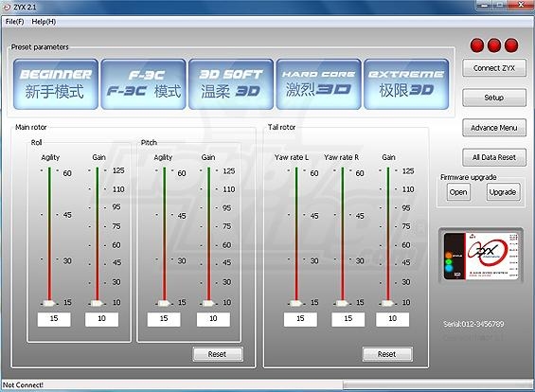This screenshot has width=535, height=392.
Task: Open the Help menu
Action: click(44, 22)
